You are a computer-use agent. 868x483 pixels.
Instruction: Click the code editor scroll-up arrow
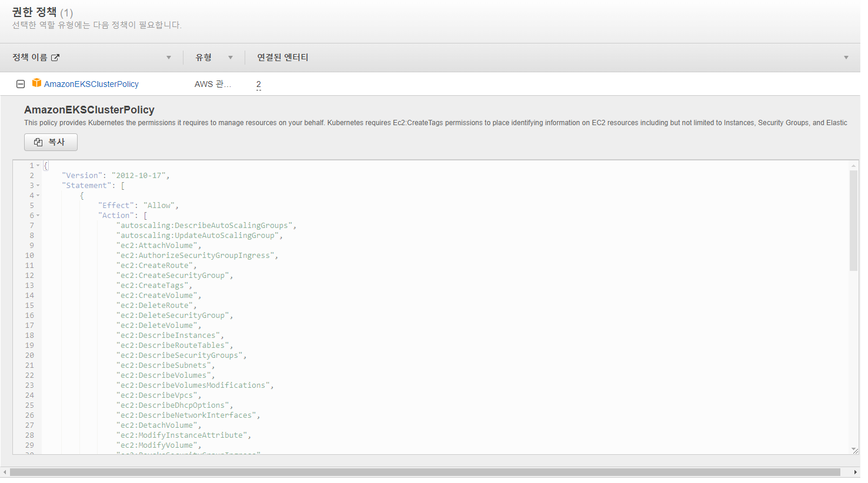[x=853, y=166]
